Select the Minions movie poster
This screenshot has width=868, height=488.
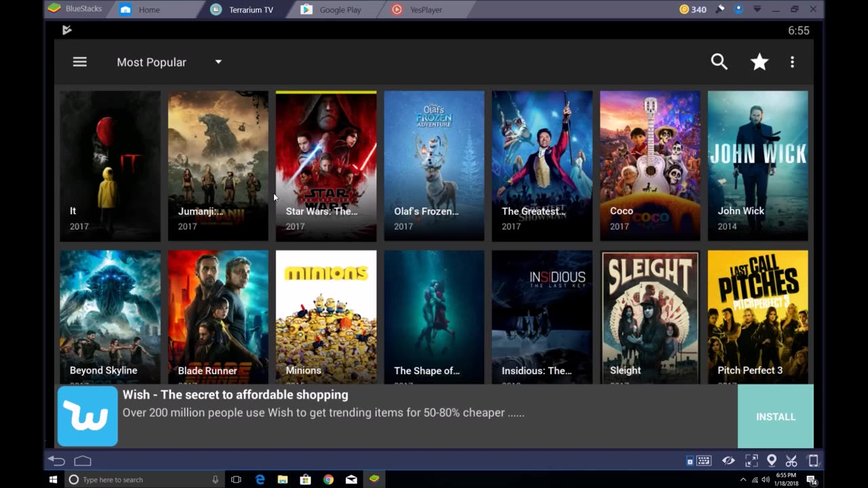(326, 317)
